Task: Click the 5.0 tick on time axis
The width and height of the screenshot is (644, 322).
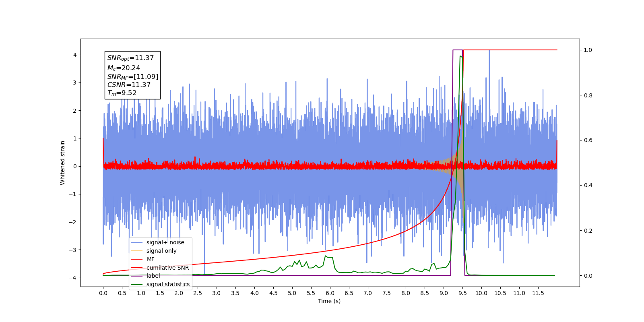Action: tap(292, 293)
